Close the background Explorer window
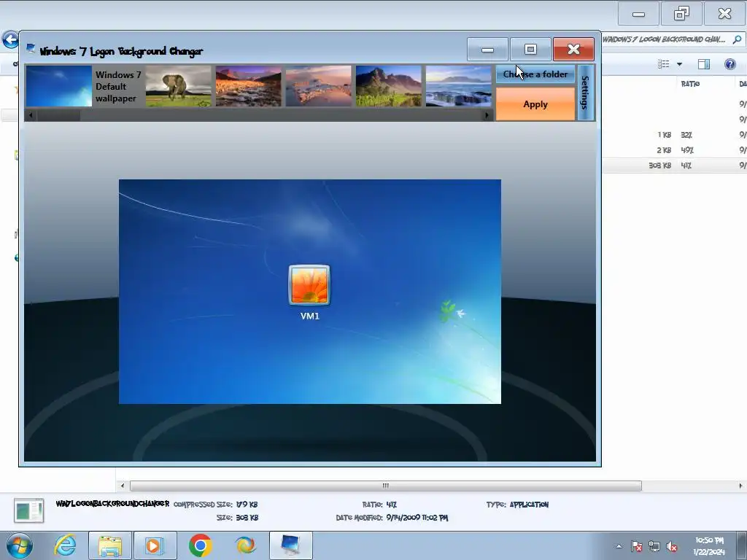 [724, 14]
